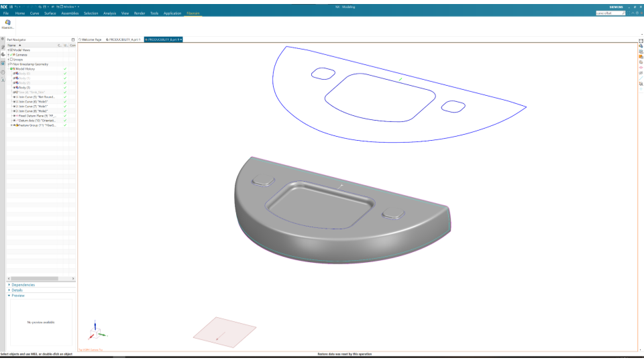Open the History clock icon in resource bar

click(x=3, y=71)
